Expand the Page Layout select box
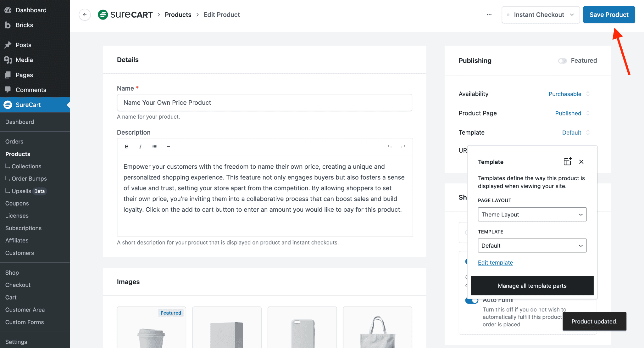 click(x=532, y=215)
